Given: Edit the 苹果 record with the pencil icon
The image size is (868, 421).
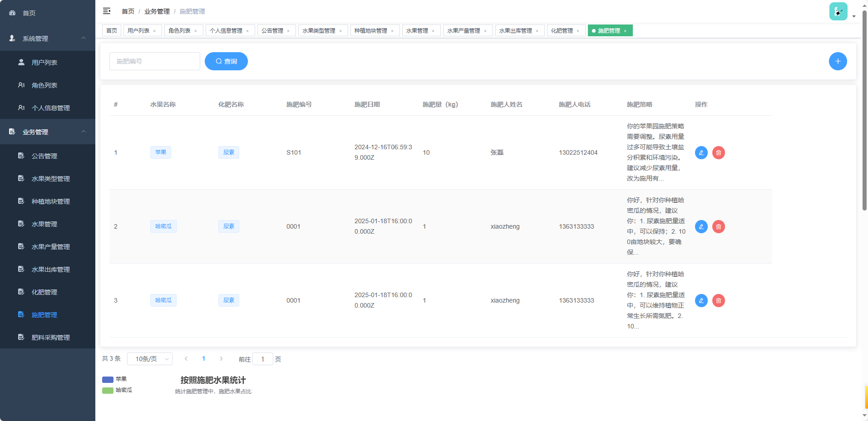Looking at the screenshot, I should (x=701, y=152).
